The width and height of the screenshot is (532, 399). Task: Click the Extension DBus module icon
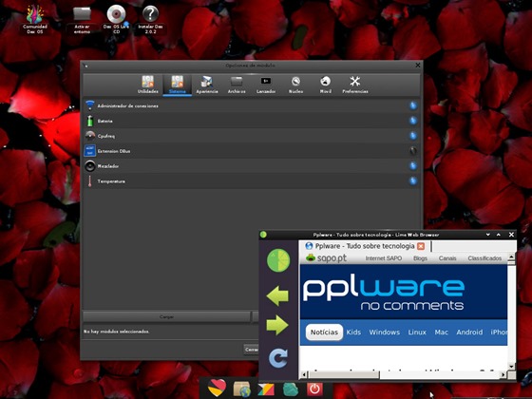coord(90,151)
